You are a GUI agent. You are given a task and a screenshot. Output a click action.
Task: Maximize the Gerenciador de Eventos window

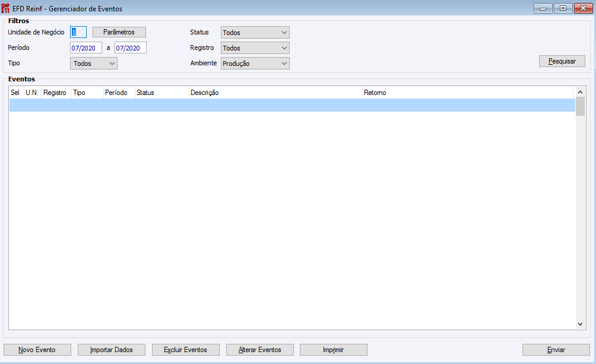pyautogui.click(x=563, y=8)
